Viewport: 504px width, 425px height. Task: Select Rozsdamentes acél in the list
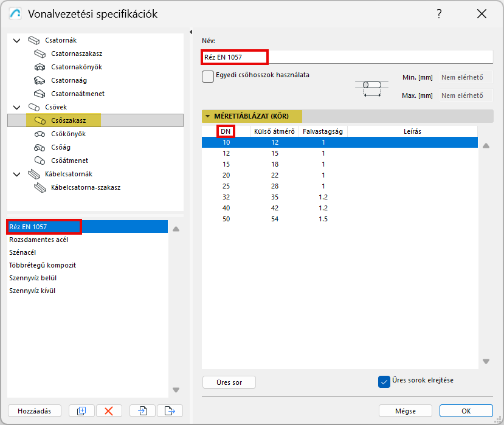(88, 240)
